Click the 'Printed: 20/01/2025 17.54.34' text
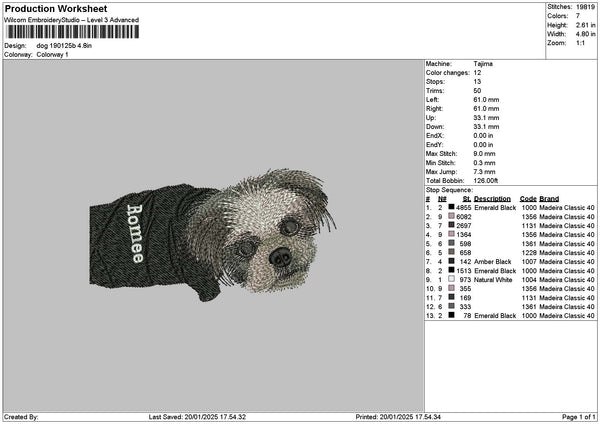Image resolution: width=600 pixels, height=424 pixels. (398, 417)
